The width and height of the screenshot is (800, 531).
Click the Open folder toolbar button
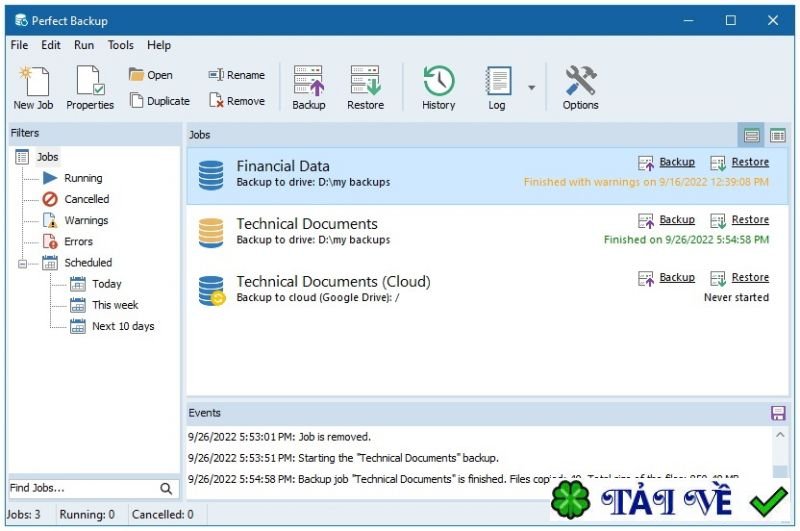point(151,75)
